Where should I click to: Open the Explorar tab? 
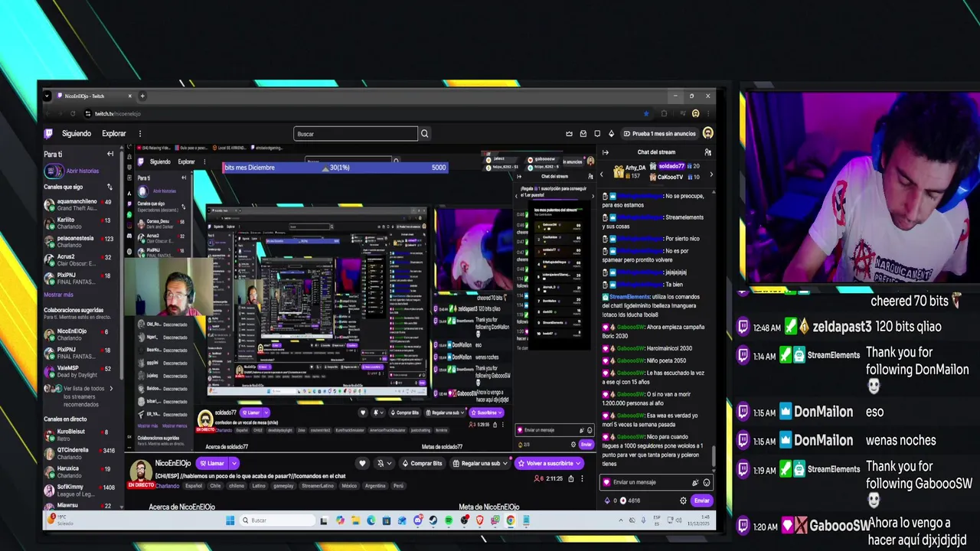[x=114, y=133]
